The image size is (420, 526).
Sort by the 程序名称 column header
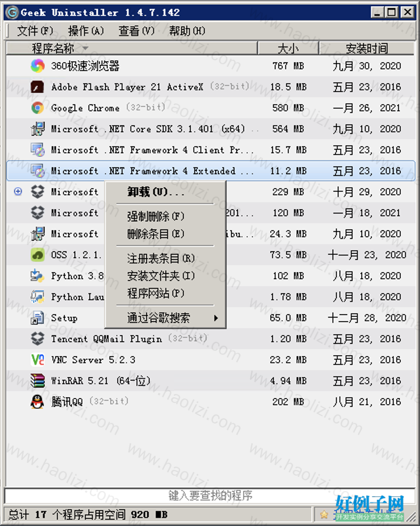tap(132, 48)
